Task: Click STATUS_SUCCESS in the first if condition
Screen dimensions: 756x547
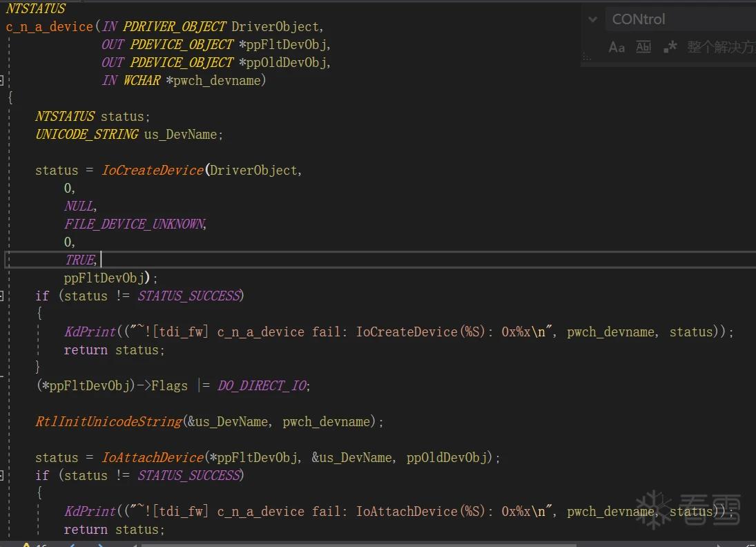Action: click(189, 296)
